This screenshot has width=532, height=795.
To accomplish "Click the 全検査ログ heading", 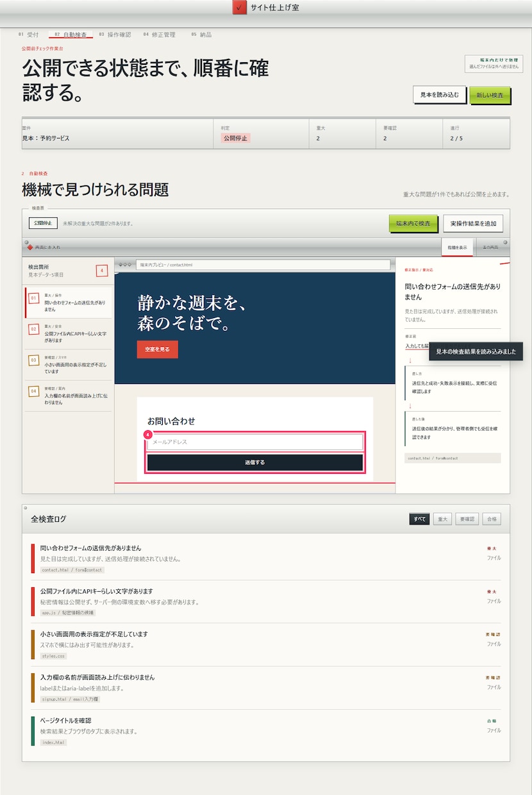I will click(x=48, y=519).
